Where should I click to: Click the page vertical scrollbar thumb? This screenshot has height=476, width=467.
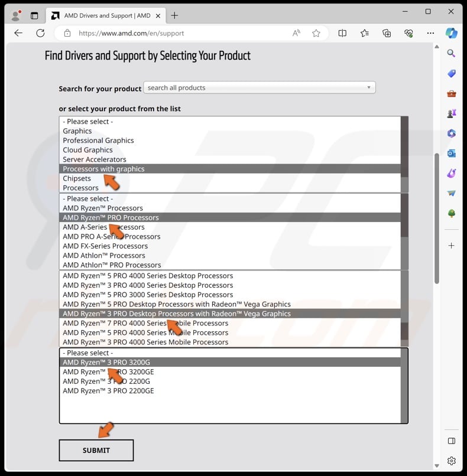point(437,219)
